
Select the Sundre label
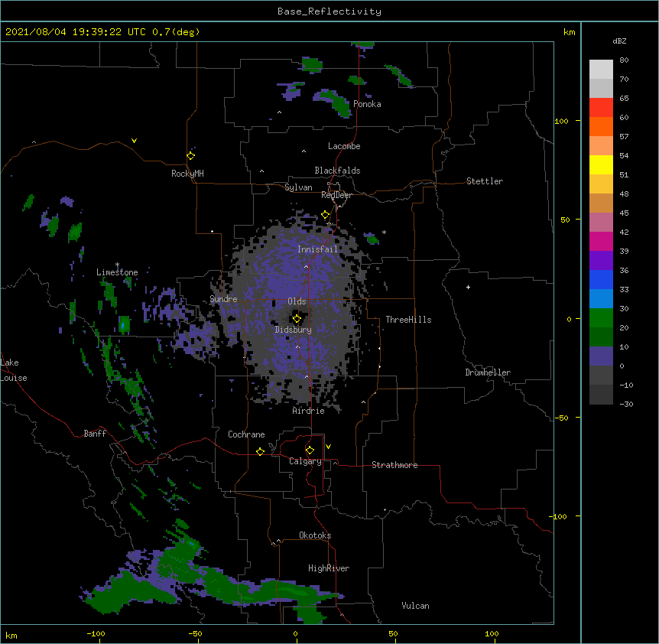pos(223,299)
